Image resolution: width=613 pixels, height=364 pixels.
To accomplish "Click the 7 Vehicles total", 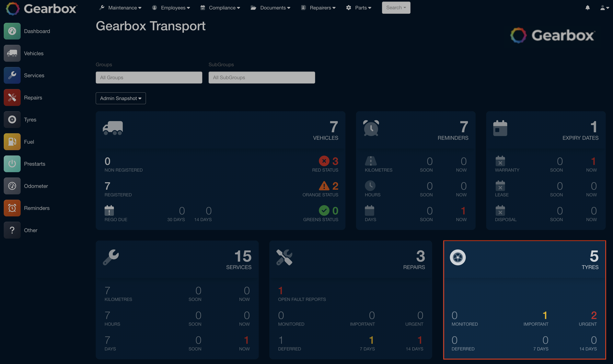I will pos(334,127).
